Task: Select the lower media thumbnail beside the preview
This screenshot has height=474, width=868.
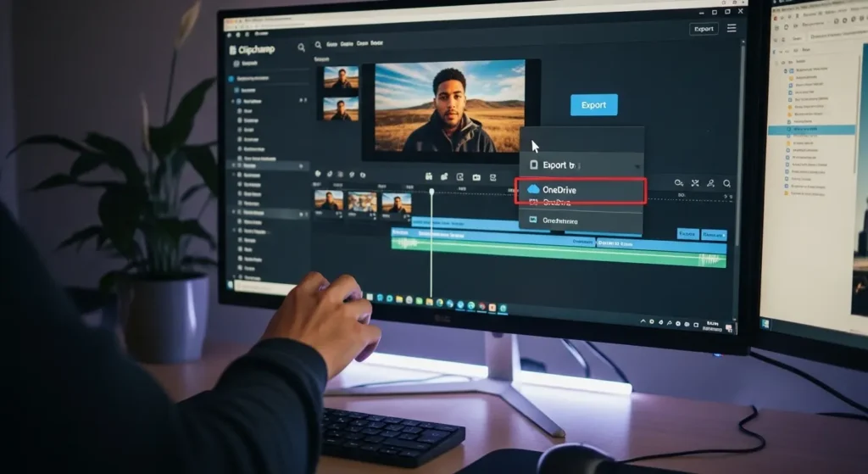Action: (341, 109)
